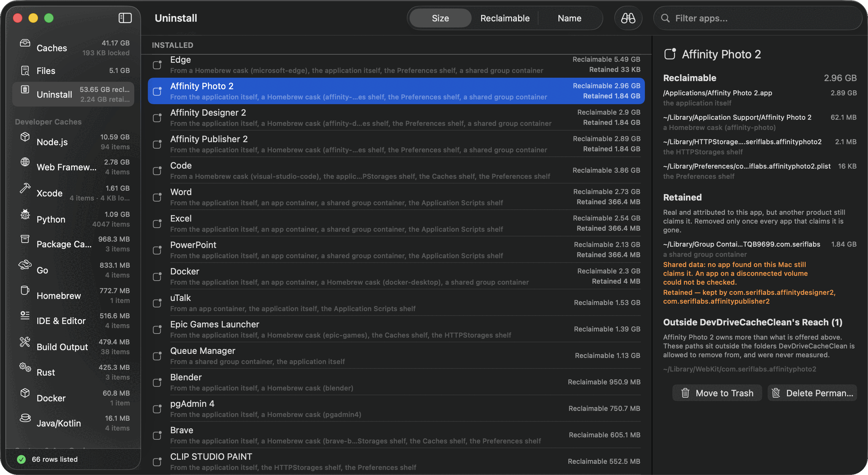868x475 pixels.
Task: Open the Files section in sidebar
Action: (x=73, y=71)
